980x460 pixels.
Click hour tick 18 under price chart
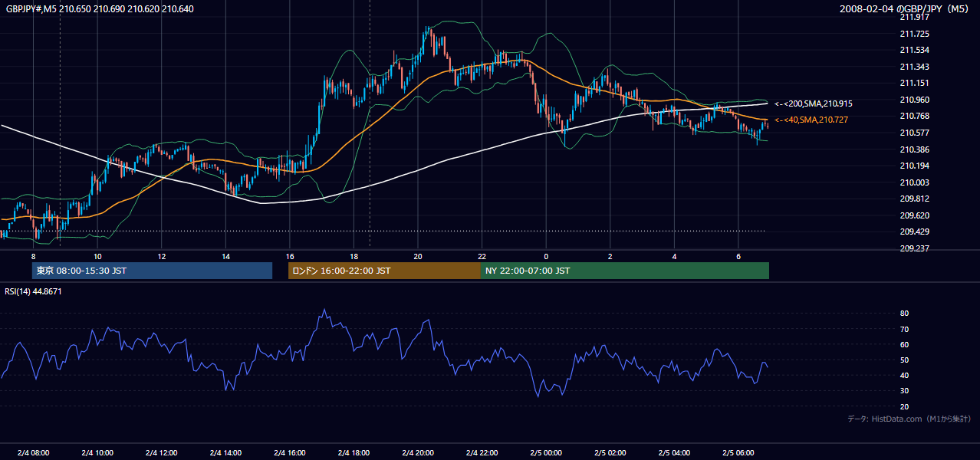point(354,256)
